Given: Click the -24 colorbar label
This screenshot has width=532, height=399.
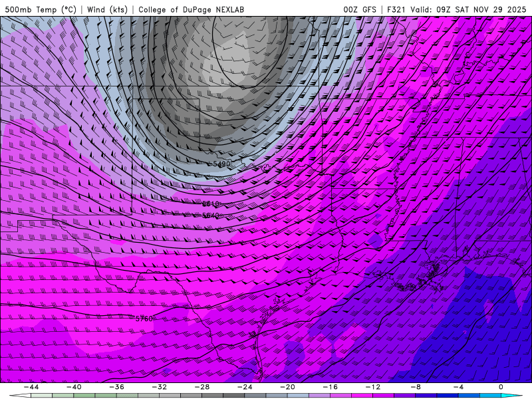Looking at the screenshot, I should 245,387.
